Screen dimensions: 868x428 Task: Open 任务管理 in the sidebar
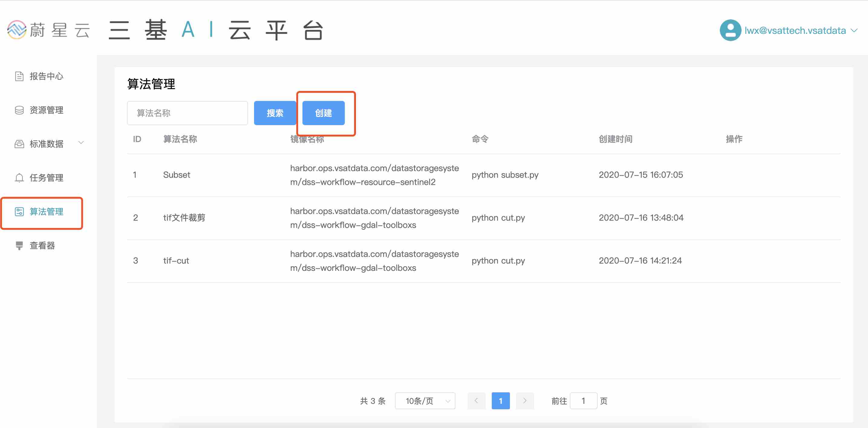[x=46, y=178]
